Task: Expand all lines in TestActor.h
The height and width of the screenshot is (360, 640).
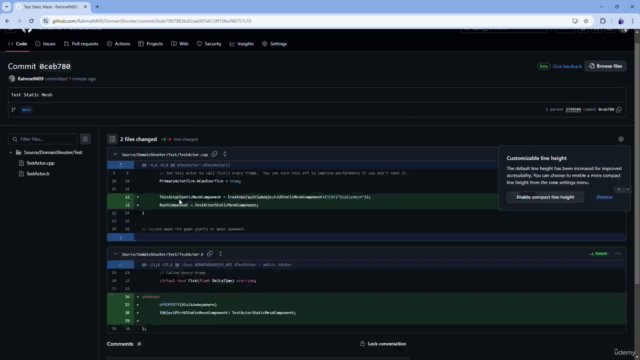Action: point(220,254)
